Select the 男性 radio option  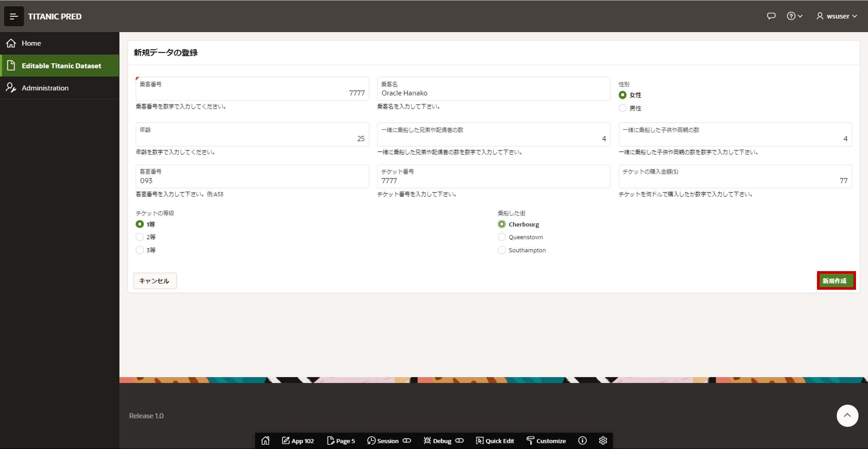click(x=623, y=108)
